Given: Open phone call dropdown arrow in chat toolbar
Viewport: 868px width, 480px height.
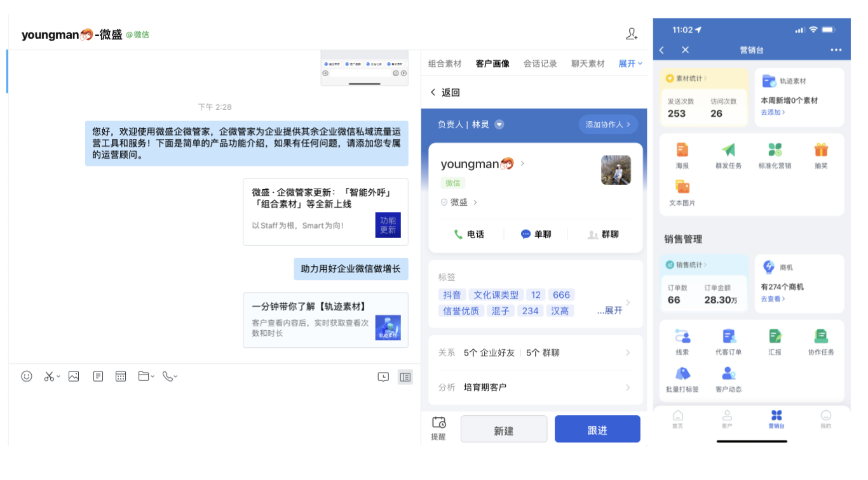Looking at the screenshot, I should coord(176,377).
